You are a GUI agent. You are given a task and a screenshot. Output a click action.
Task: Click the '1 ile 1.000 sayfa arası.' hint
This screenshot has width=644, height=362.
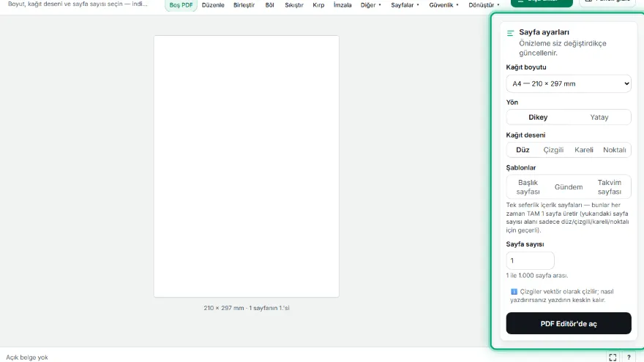[x=537, y=276]
